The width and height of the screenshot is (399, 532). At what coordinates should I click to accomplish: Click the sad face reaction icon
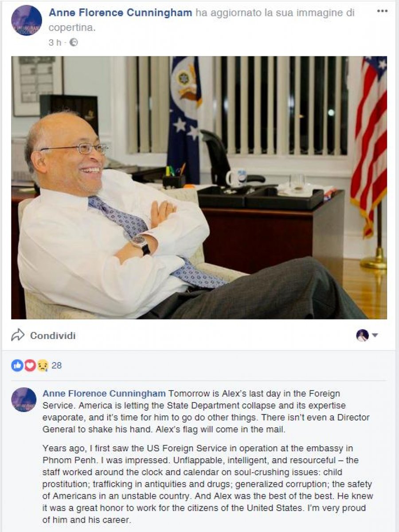coord(42,365)
